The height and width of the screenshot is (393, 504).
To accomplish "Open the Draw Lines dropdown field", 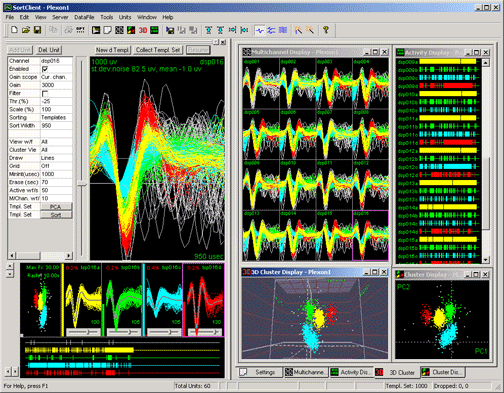I will pos(56,158).
